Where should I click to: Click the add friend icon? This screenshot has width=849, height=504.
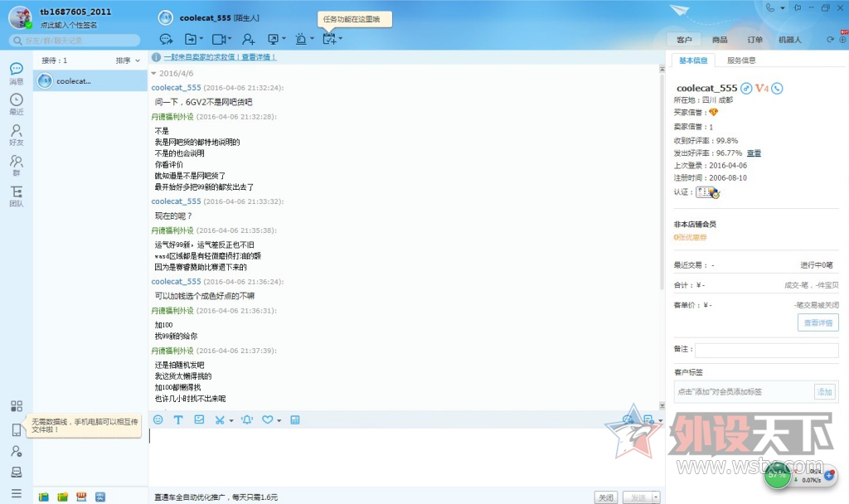248,39
